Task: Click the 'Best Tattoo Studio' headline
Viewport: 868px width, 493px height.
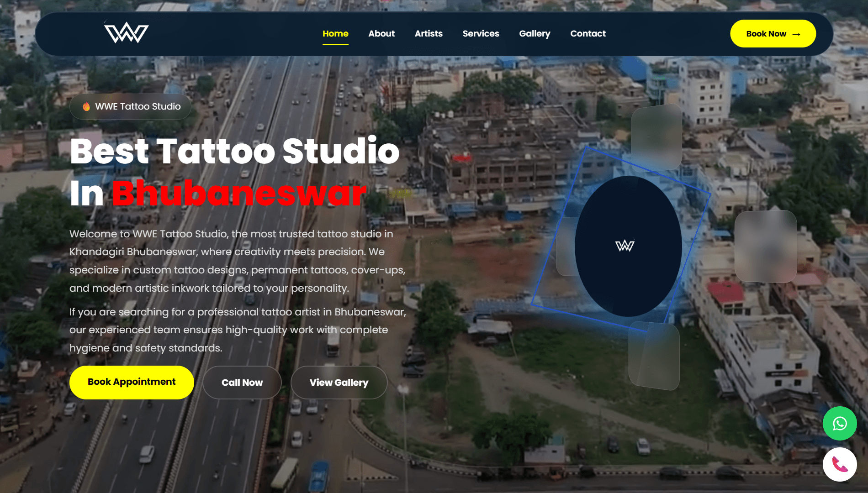Action: pos(235,151)
